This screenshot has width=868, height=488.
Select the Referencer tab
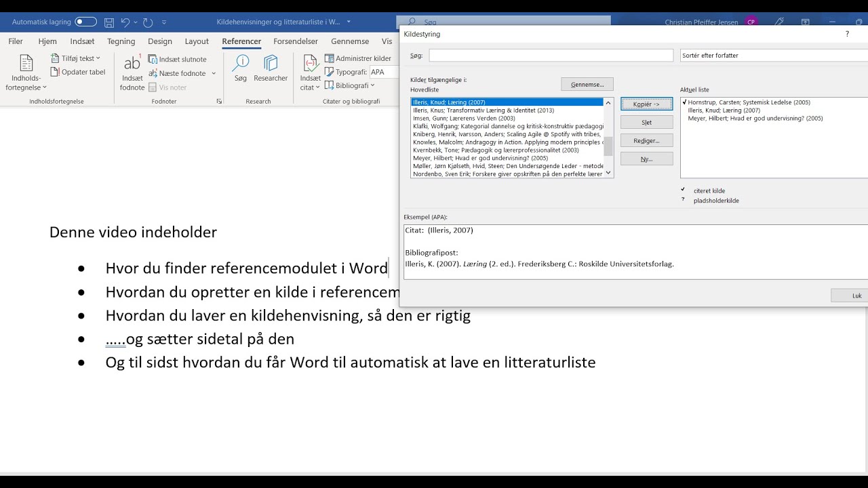(241, 41)
